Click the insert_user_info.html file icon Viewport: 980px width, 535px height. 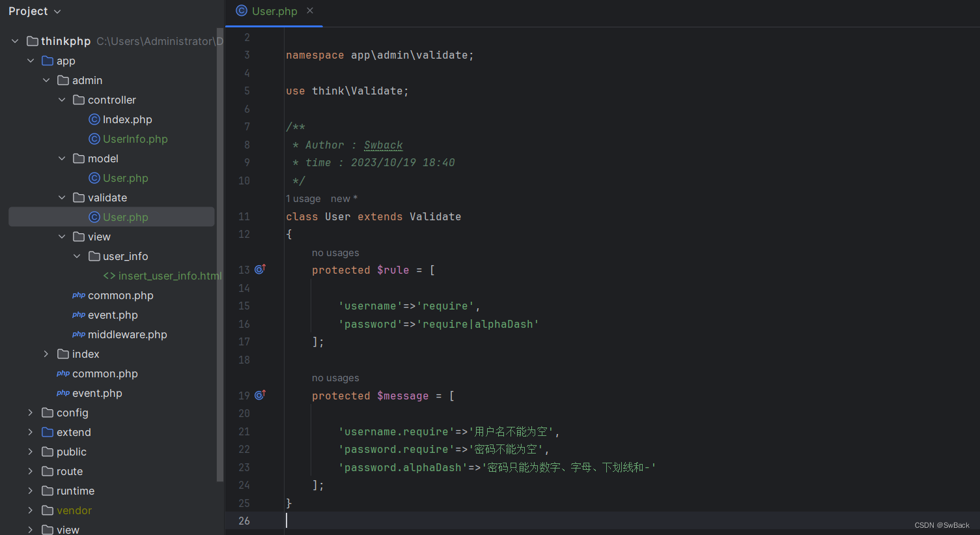coord(109,276)
